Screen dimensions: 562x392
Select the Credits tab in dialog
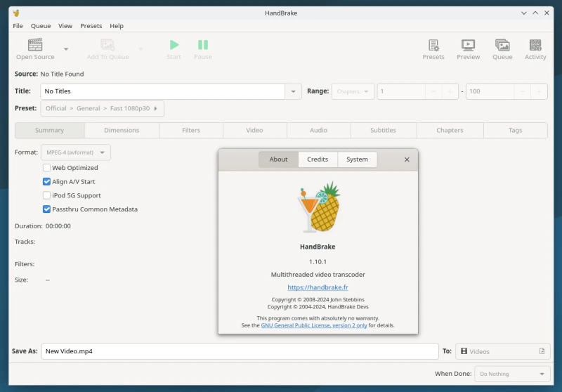[x=318, y=159]
